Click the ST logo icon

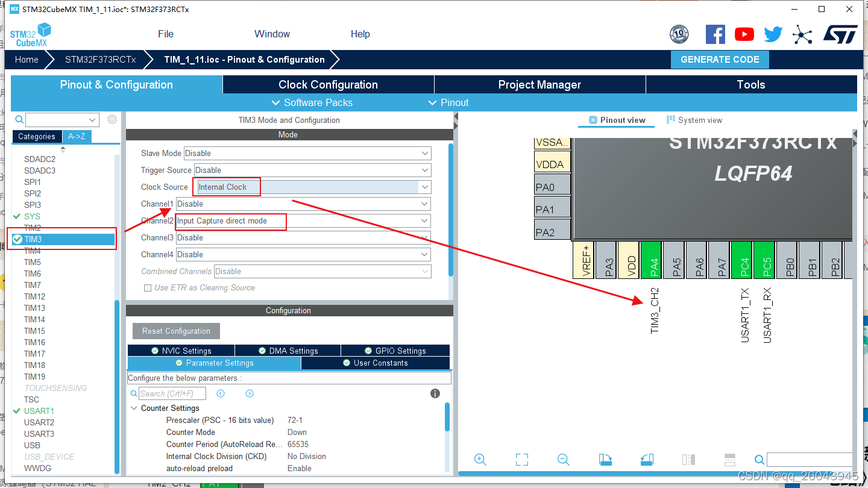(840, 34)
